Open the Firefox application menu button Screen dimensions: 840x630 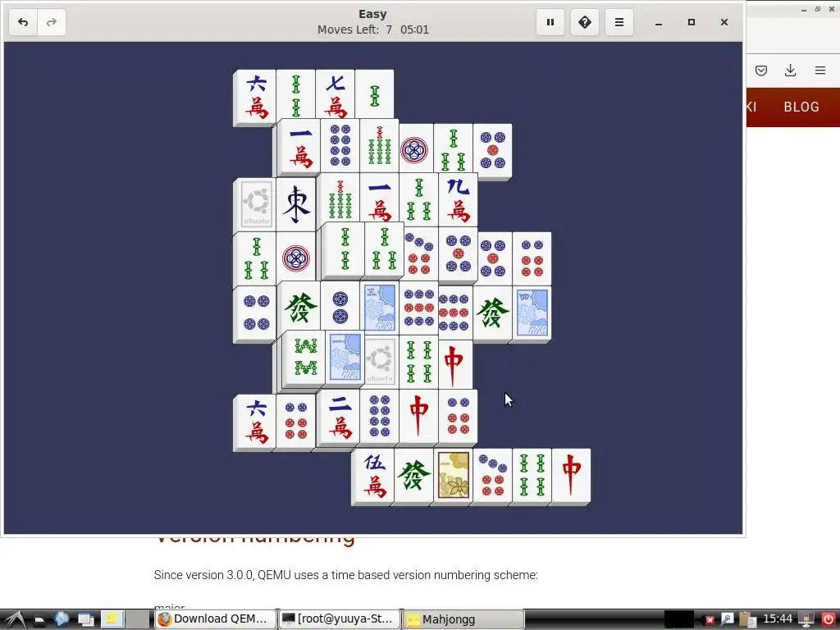[x=819, y=71]
